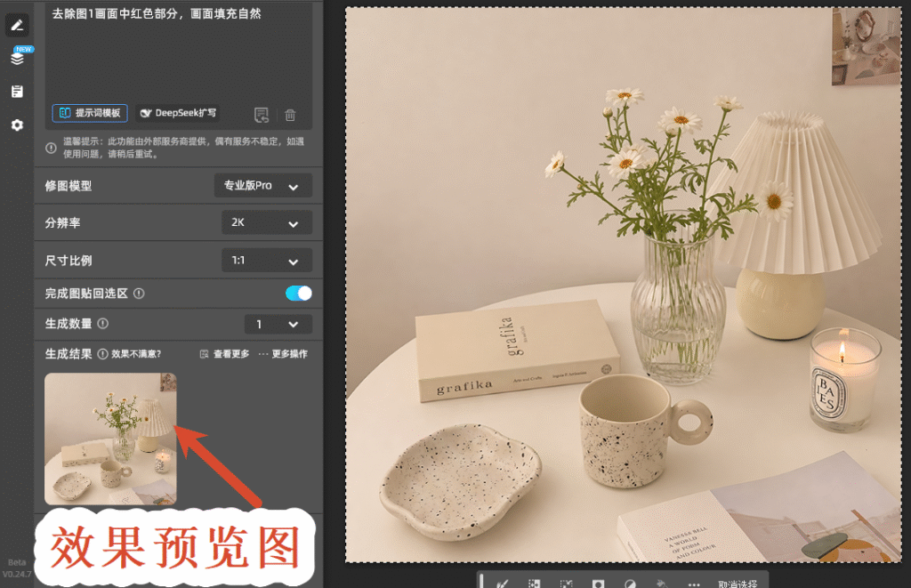This screenshot has height=588, width=911.
Task: Click the 修图模型 label
Action: 69,186
